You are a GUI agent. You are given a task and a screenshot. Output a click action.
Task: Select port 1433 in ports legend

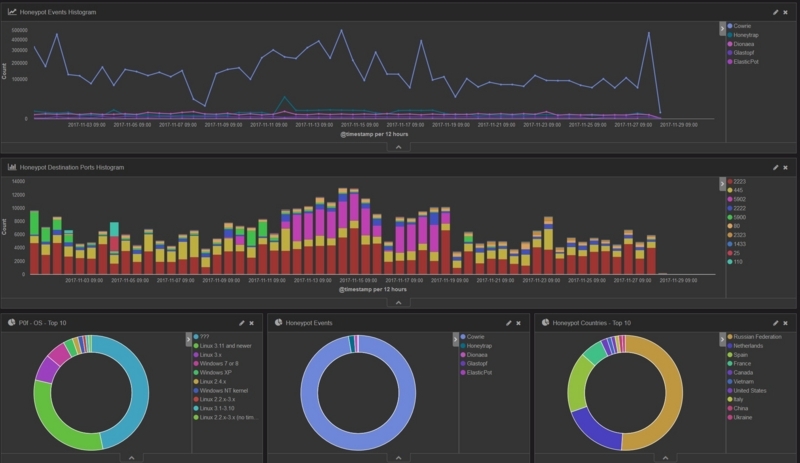click(739, 244)
